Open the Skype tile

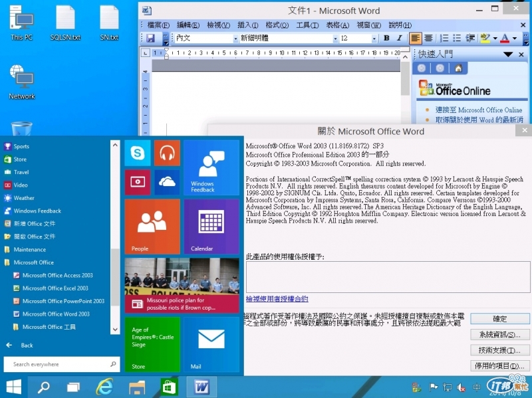138,153
